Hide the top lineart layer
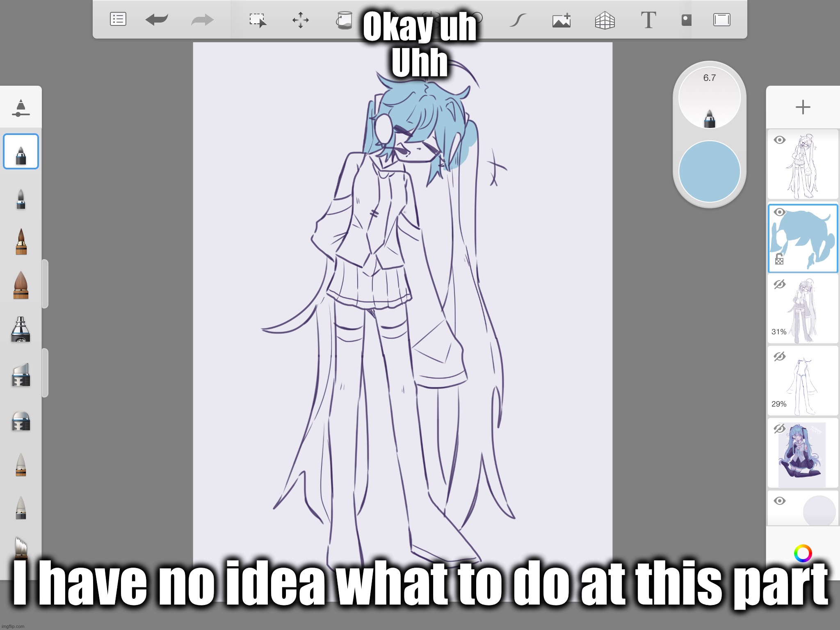The width and height of the screenshot is (840, 630). point(779,140)
